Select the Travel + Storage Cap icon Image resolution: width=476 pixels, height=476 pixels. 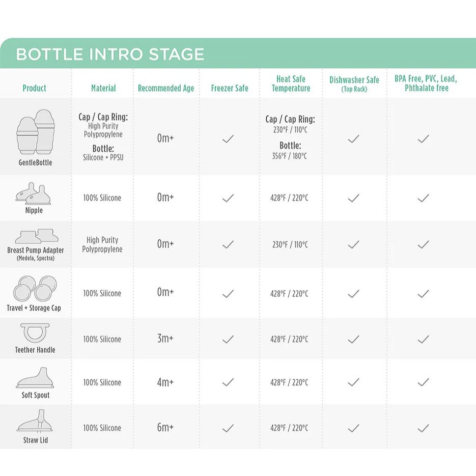coord(35,288)
